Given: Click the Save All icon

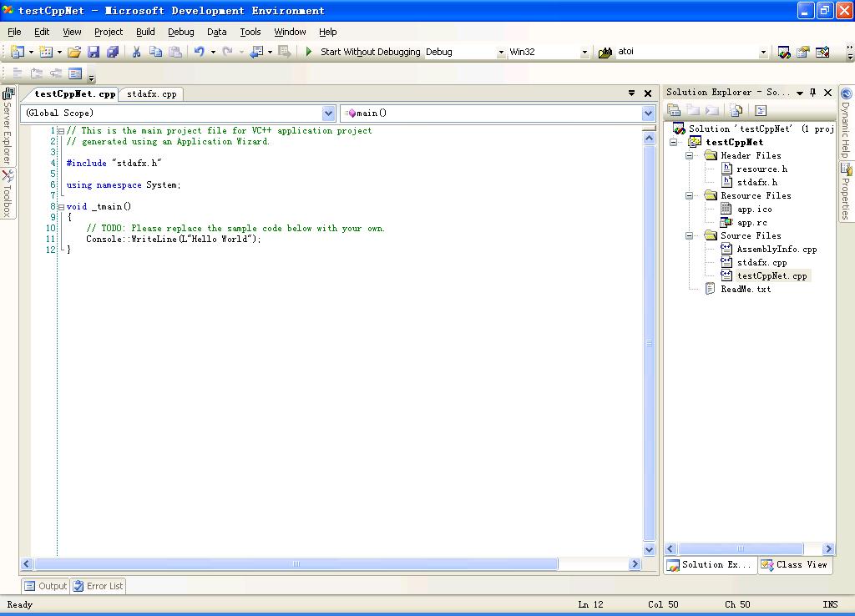Looking at the screenshot, I should 112,52.
